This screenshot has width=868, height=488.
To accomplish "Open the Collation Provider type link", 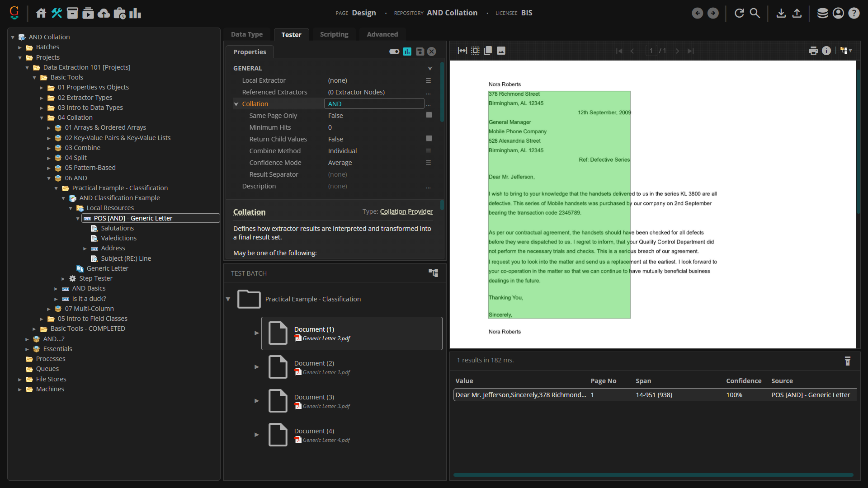I will point(406,211).
